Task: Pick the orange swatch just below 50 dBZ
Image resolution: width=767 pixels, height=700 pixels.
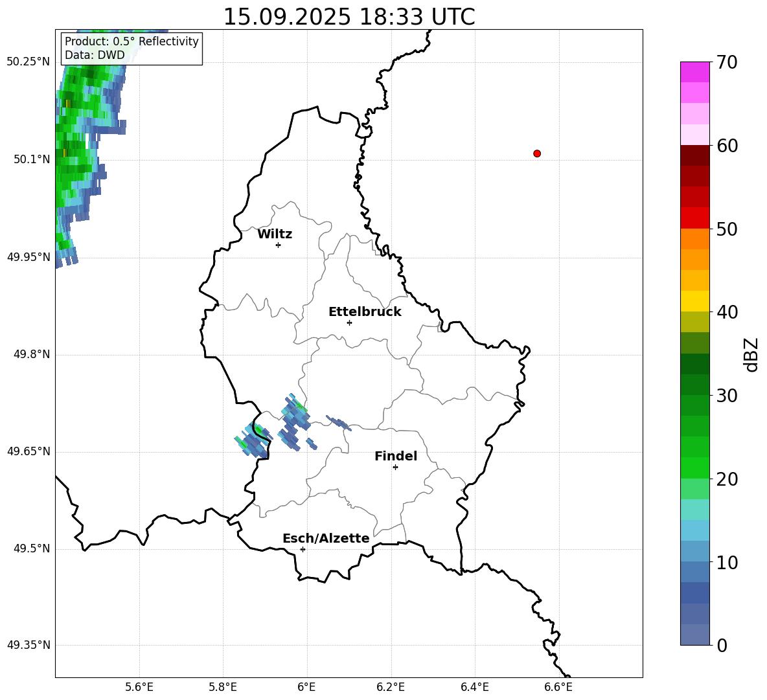Action: tap(694, 239)
